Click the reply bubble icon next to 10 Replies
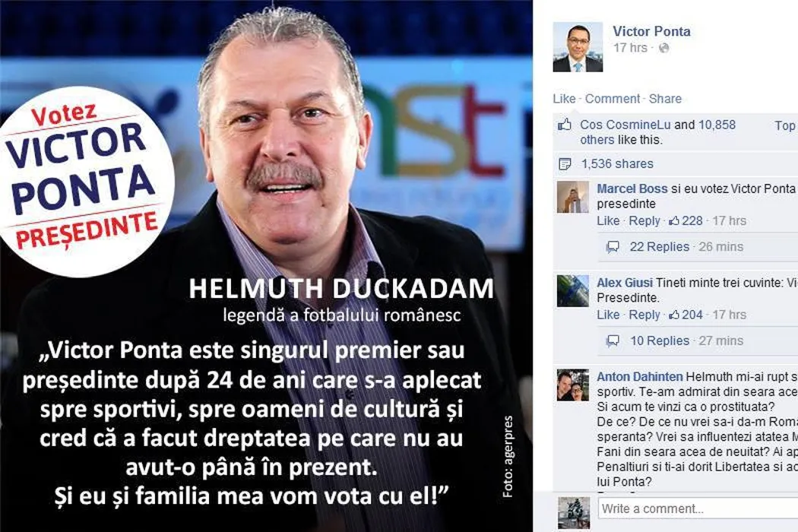This screenshot has width=798, height=532. [x=613, y=341]
